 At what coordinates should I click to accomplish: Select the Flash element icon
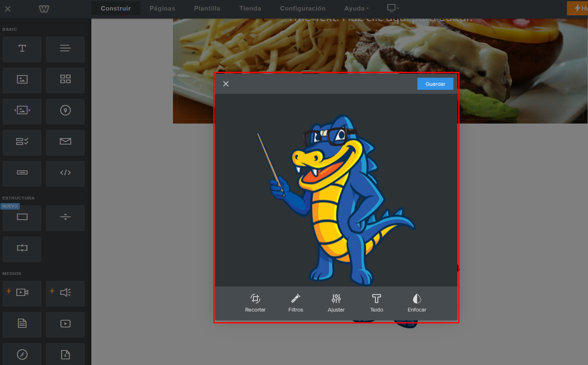22,354
